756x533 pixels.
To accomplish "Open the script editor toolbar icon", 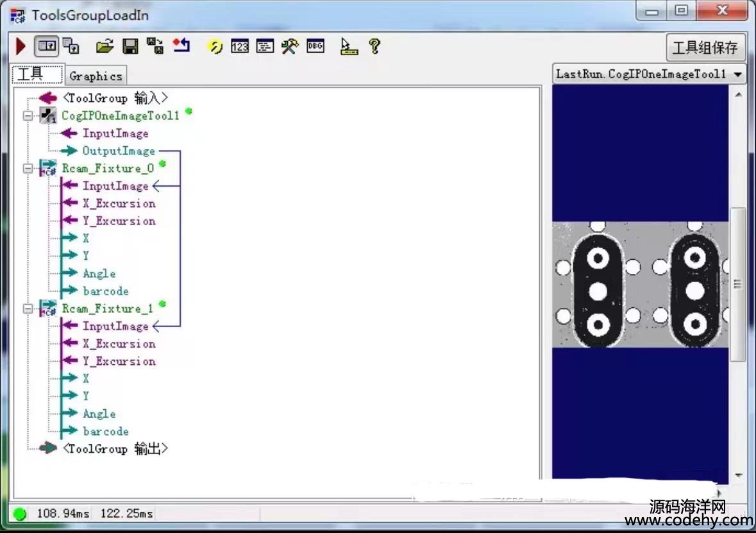I will pos(265,46).
